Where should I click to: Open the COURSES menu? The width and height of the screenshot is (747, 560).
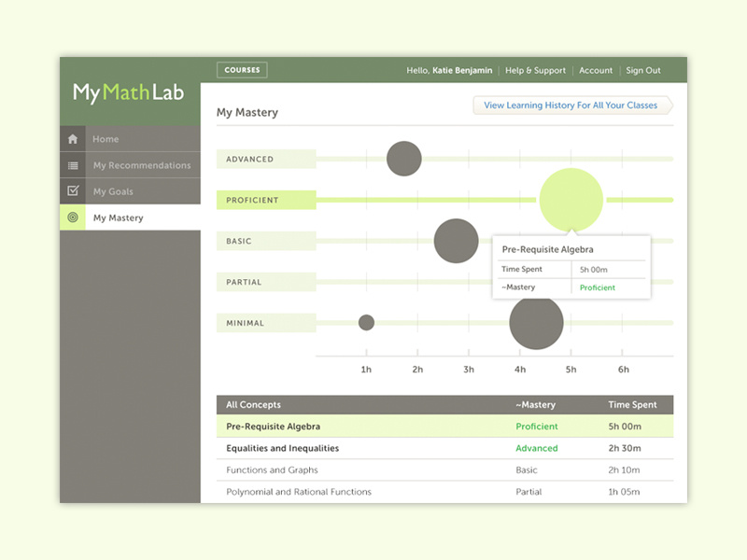241,69
